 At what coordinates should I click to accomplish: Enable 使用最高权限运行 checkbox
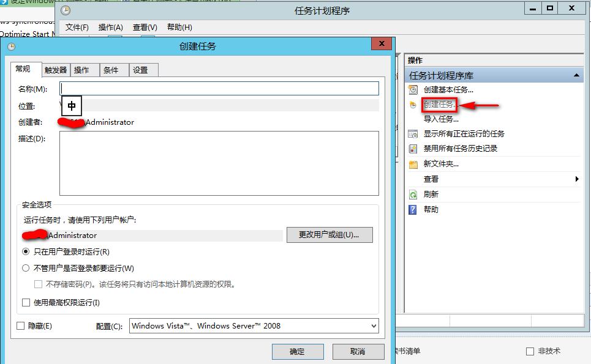26,303
